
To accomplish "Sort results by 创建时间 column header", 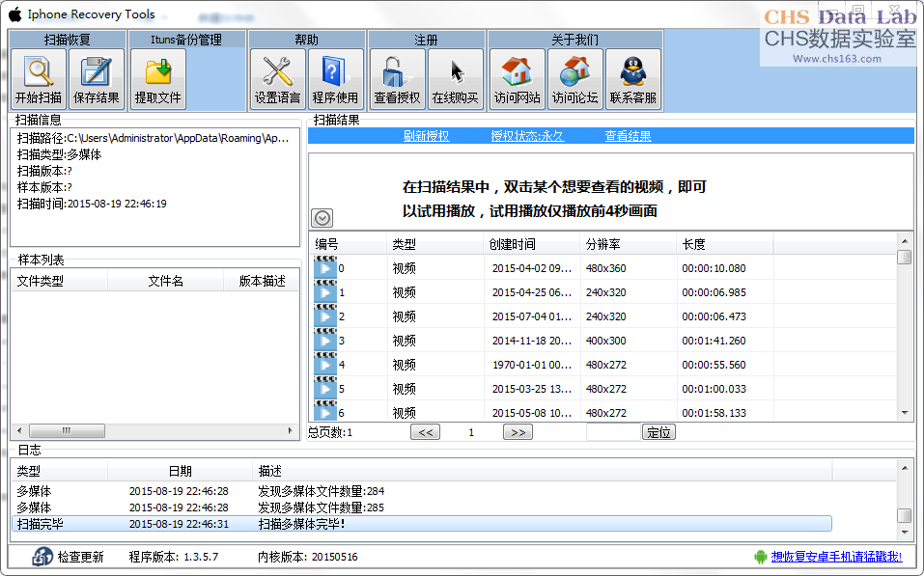I will [532, 244].
